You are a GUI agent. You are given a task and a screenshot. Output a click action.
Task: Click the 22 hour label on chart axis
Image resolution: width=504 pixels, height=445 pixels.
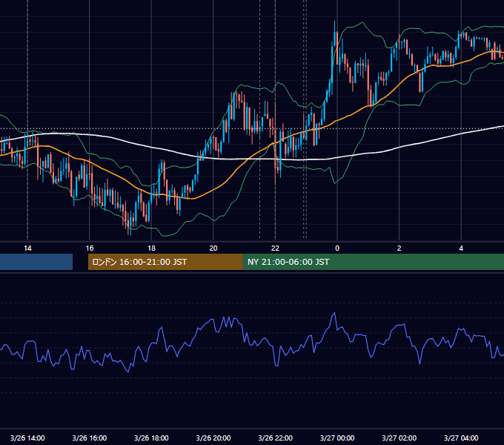275,248
